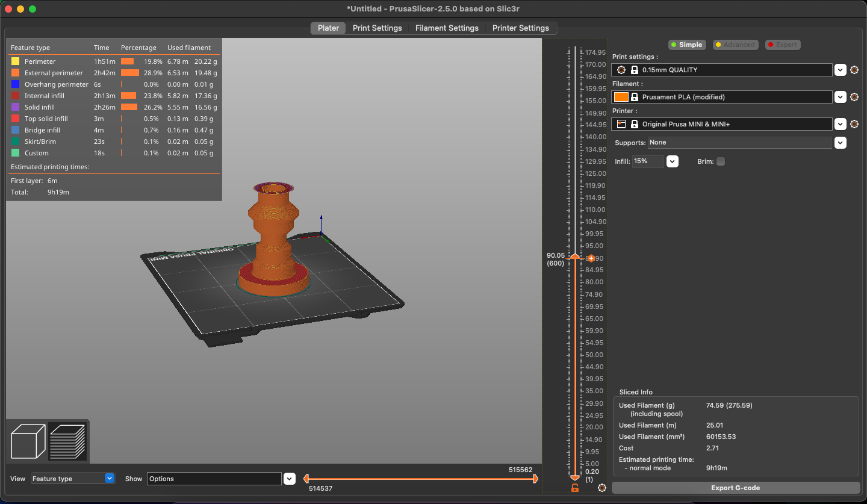Open the Printer Settings tab

pos(521,28)
